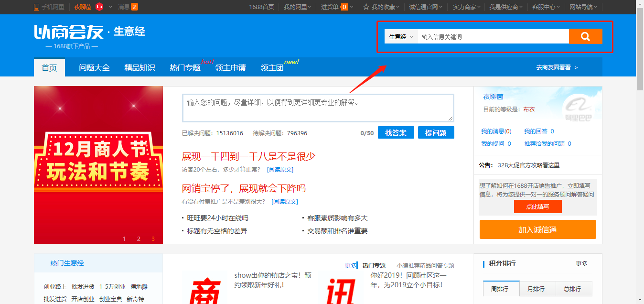Image resolution: width=644 pixels, height=304 pixels.
Task: Select the 月排行 ranking tab
Action: coord(537,289)
